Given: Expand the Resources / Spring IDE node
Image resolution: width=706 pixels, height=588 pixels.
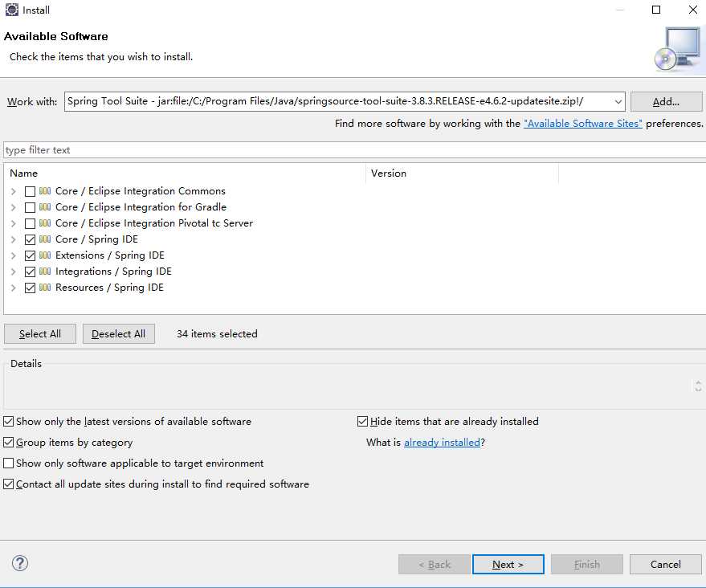Looking at the screenshot, I should pyautogui.click(x=14, y=288).
